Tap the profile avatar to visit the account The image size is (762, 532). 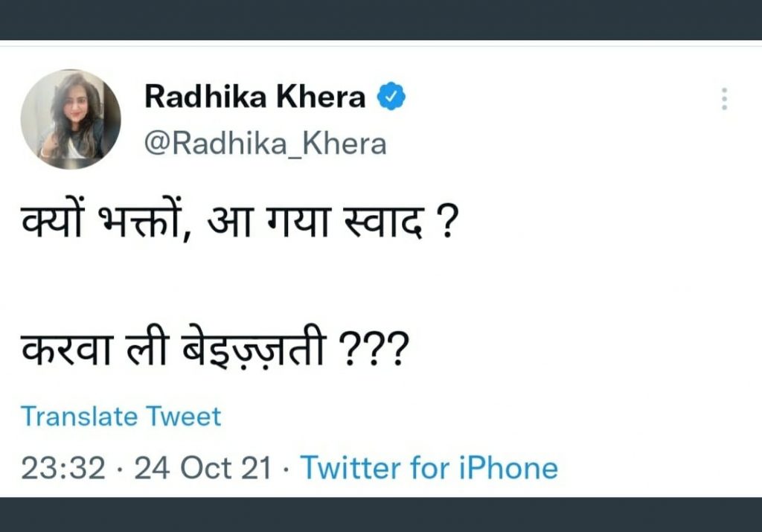coord(72,116)
